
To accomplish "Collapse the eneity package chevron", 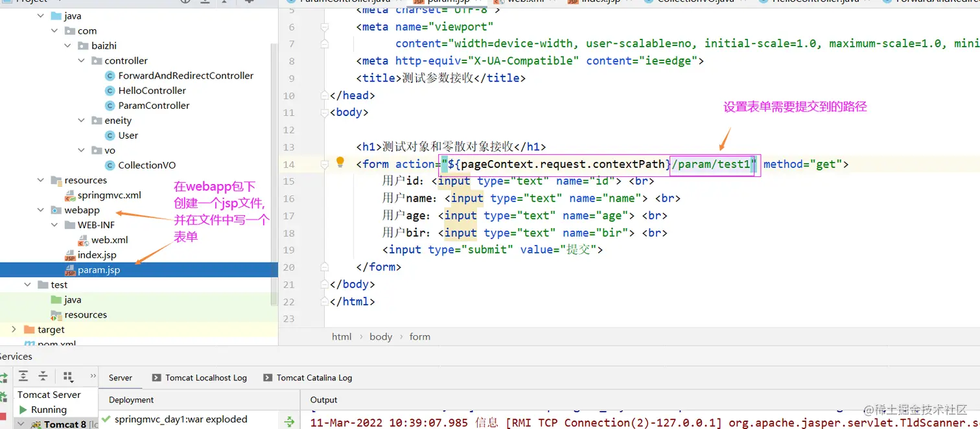I will pos(81,121).
